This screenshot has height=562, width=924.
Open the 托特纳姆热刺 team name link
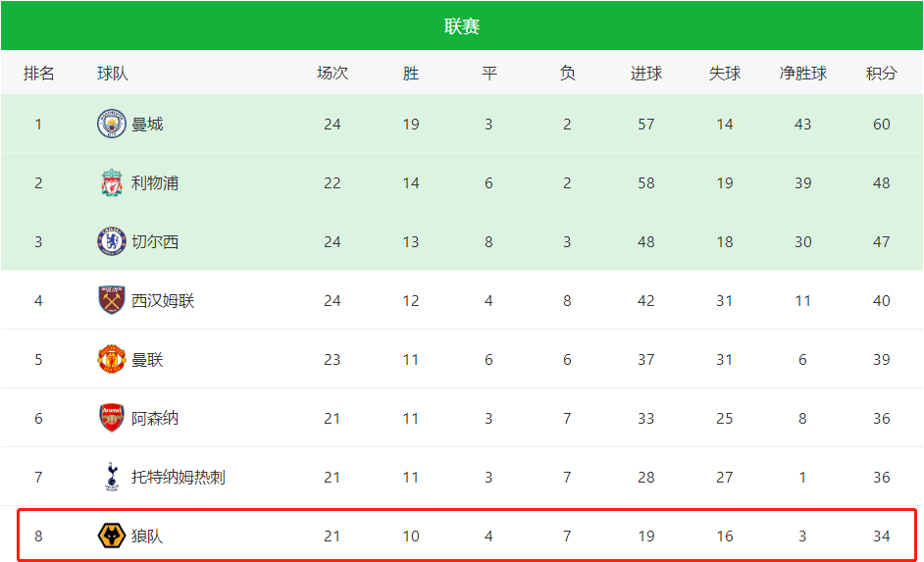[x=178, y=478]
